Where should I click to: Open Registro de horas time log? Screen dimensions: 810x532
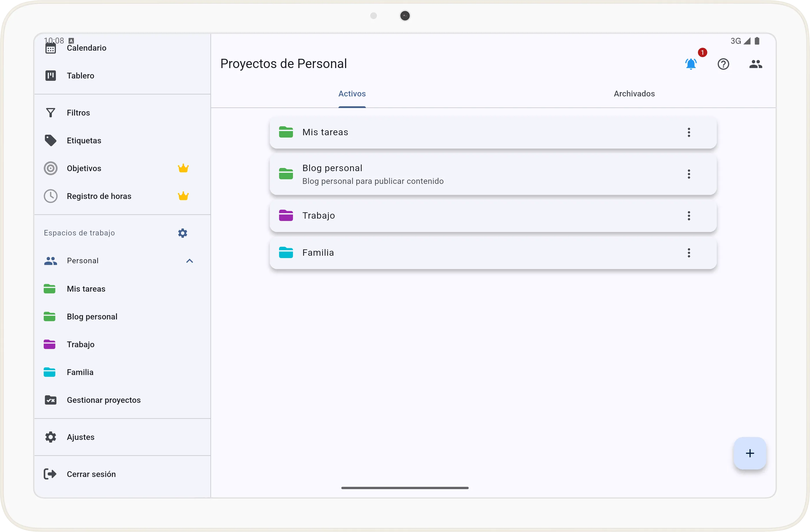coord(99,196)
